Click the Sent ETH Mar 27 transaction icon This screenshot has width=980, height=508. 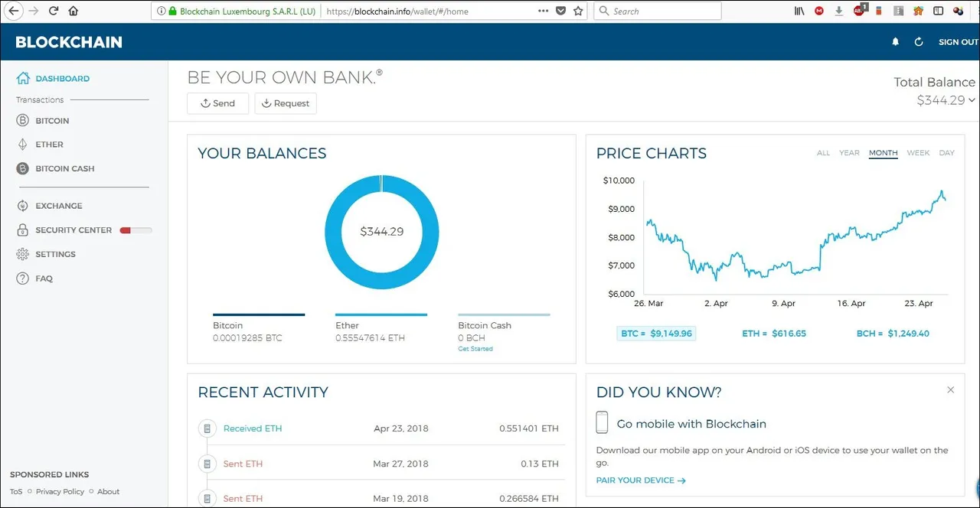[x=207, y=464]
